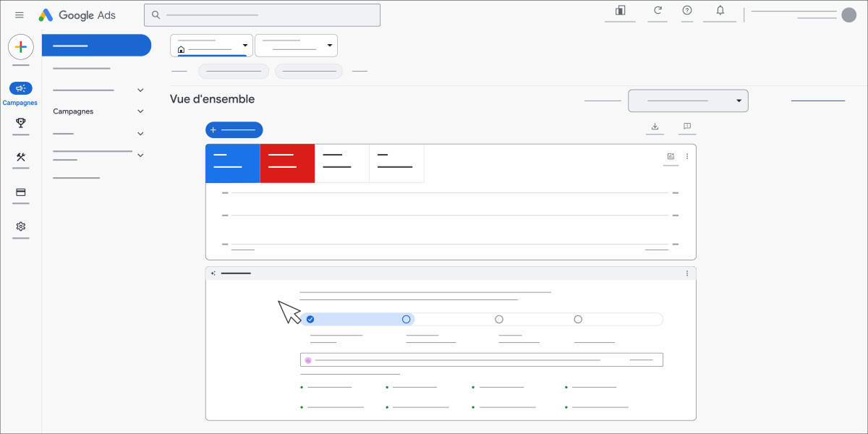Click the link at right of date dropdown
Screen dimensions: 868x434
(x=818, y=101)
